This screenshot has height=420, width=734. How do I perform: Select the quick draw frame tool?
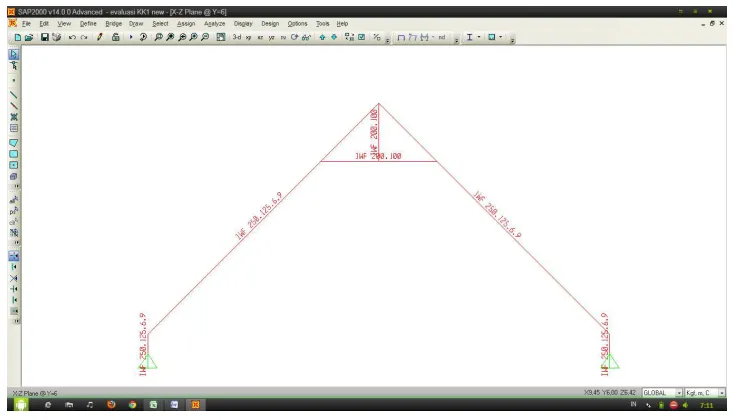pyautogui.click(x=14, y=106)
